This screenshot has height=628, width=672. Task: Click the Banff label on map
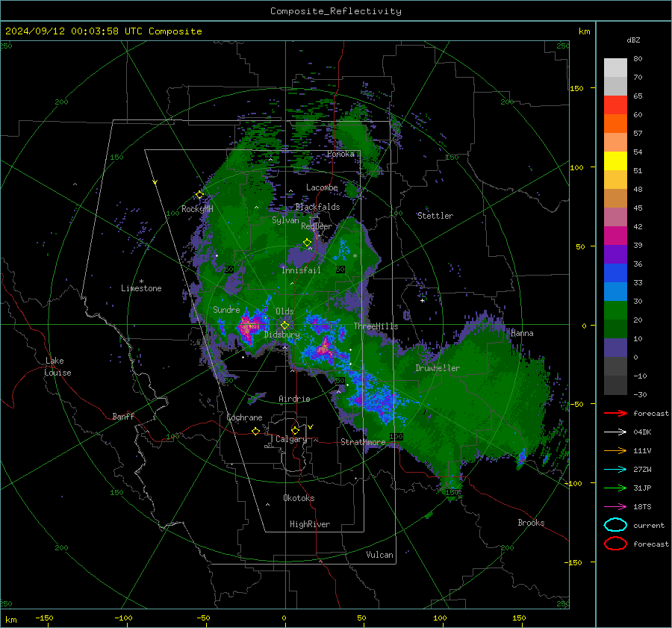[x=123, y=416]
